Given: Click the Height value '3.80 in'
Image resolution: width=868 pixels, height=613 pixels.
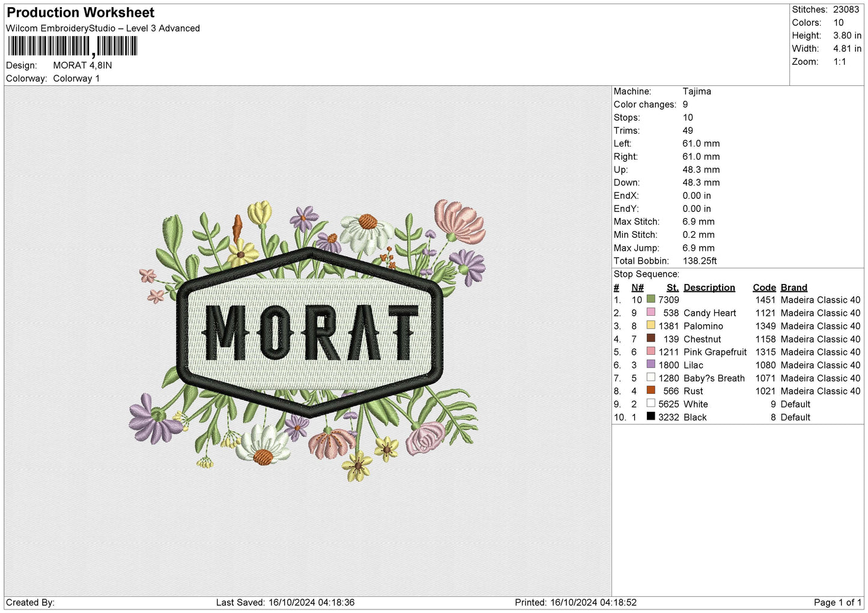Looking at the screenshot, I should (847, 35).
